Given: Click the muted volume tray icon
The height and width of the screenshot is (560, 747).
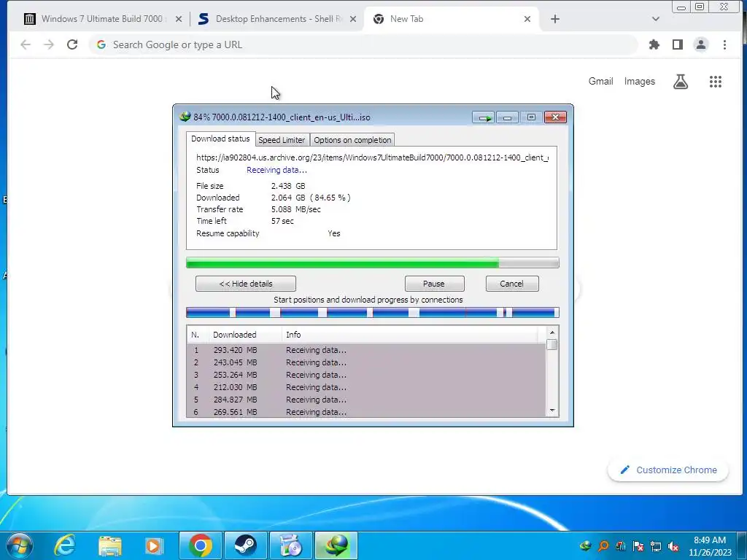Looking at the screenshot, I should click(x=673, y=545).
